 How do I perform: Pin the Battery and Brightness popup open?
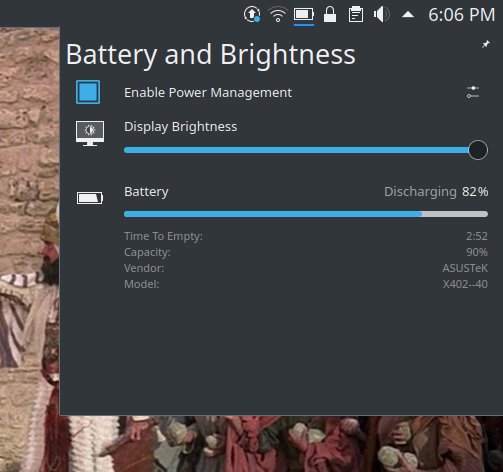pyautogui.click(x=486, y=44)
